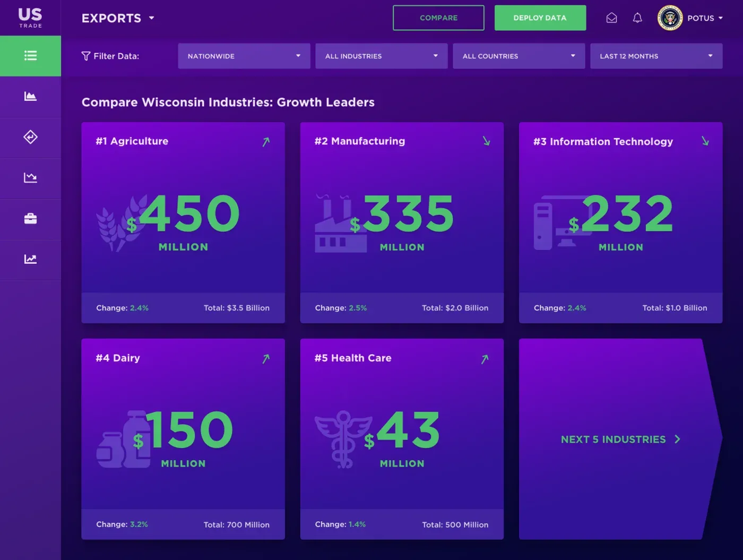Click the Information Technology Change: 2.4% text
This screenshot has width=743, height=560.
coord(560,308)
